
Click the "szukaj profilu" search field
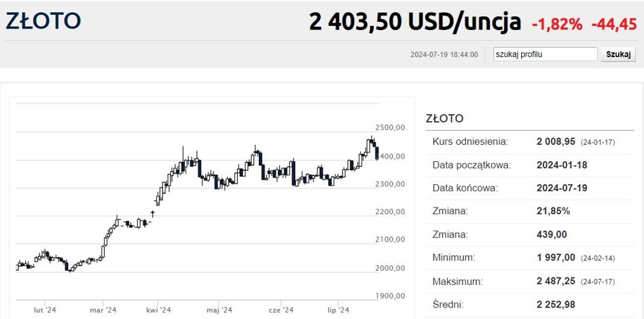click(x=545, y=54)
